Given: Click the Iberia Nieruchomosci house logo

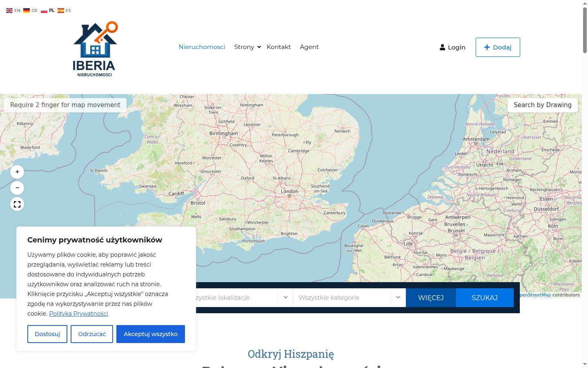Looking at the screenshot, I should pos(95,49).
